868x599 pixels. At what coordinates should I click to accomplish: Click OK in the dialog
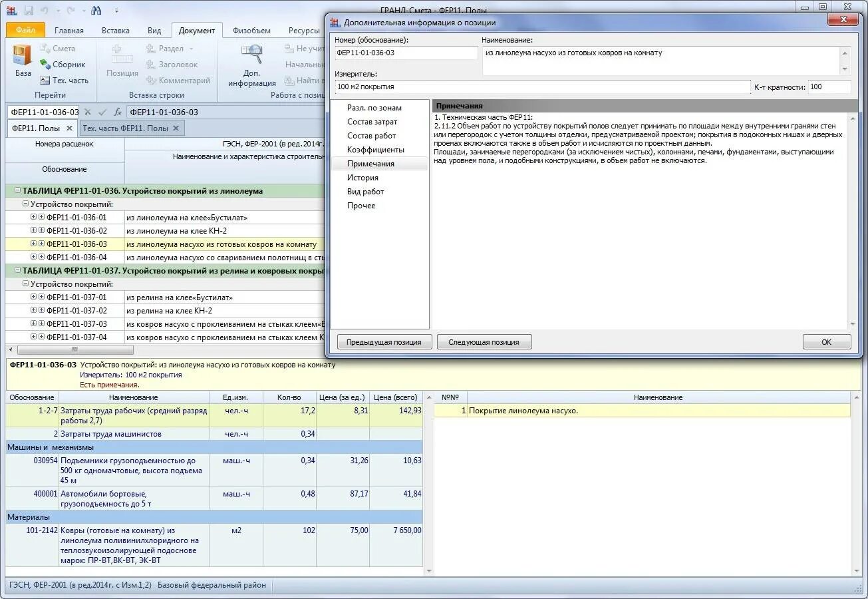click(x=827, y=342)
